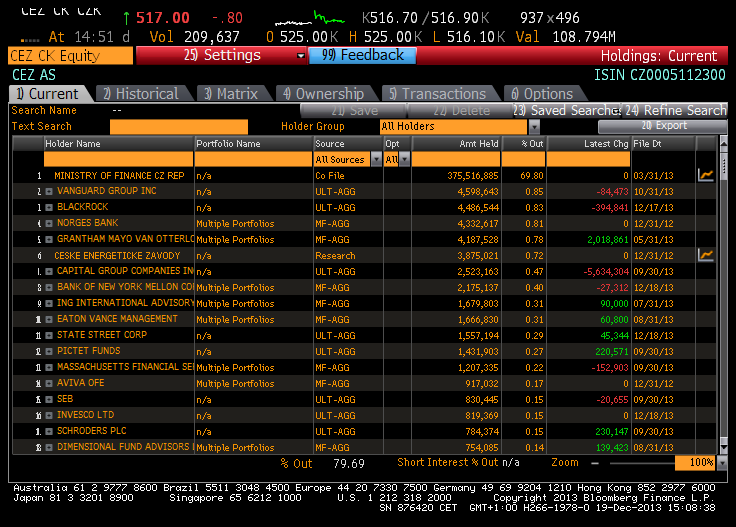This screenshot has width=736, height=527.
Task: Click Refine Search button
Action: click(x=675, y=111)
